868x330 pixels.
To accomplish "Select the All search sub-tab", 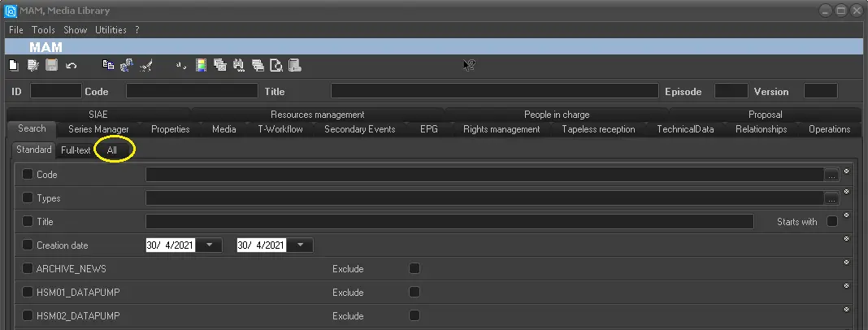I will pos(112,150).
